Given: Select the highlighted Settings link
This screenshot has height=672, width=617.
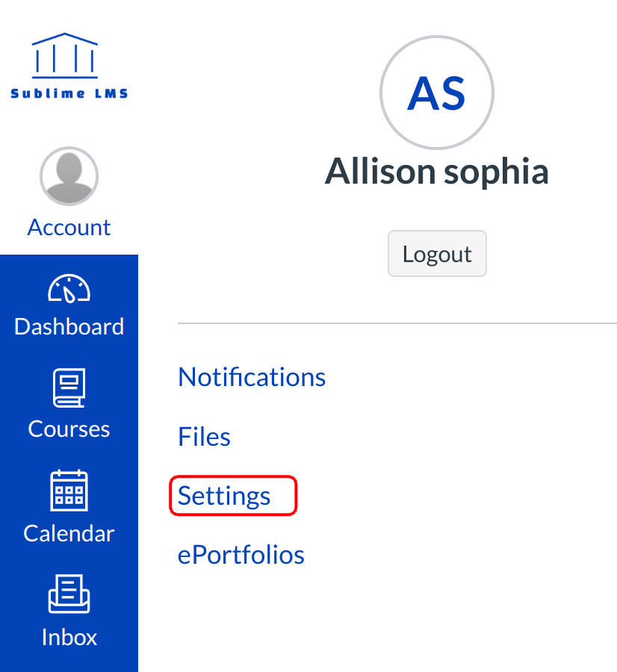Looking at the screenshot, I should [224, 496].
